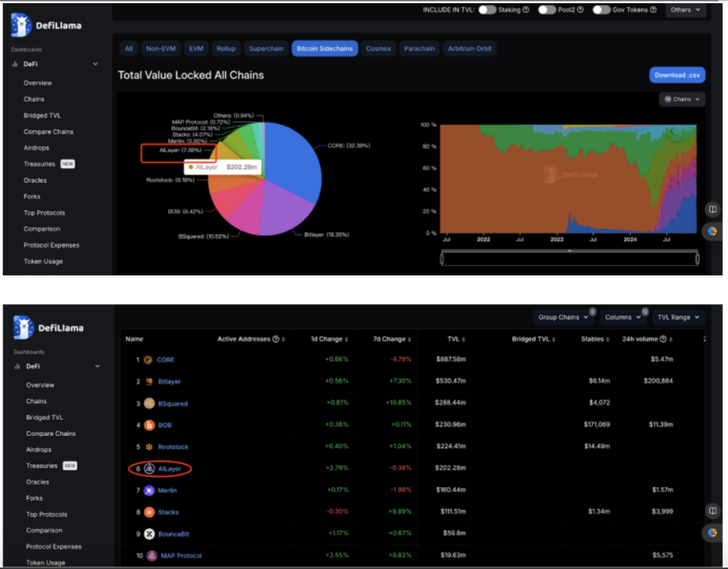Open Compare Chains in the table sidebar
The image size is (728, 569).
pos(51,434)
